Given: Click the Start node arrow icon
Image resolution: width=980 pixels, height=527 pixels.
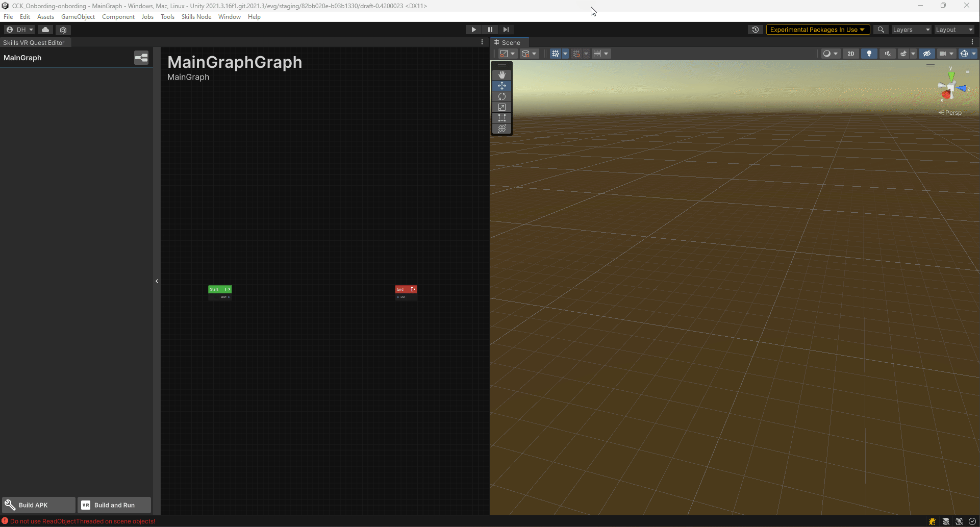Looking at the screenshot, I should pos(228,289).
